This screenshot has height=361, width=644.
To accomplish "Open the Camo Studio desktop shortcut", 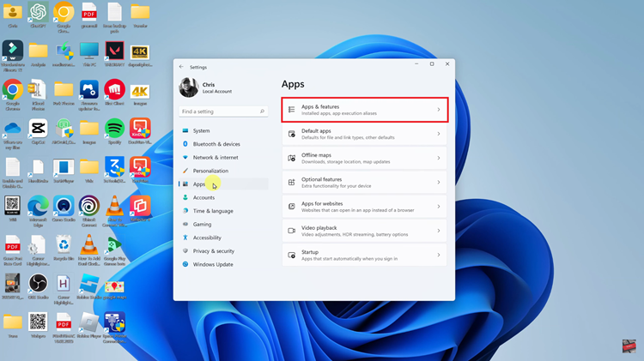I will coord(64,209).
